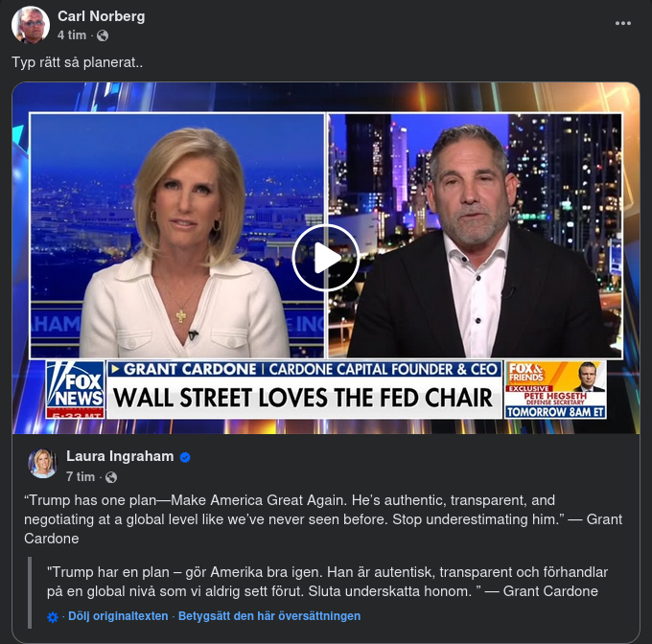Open translation settings gear icon

(x=53, y=617)
